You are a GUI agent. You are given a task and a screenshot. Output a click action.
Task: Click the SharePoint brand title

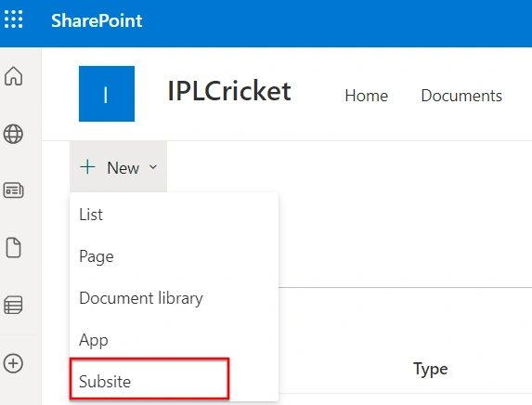tap(97, 20)
